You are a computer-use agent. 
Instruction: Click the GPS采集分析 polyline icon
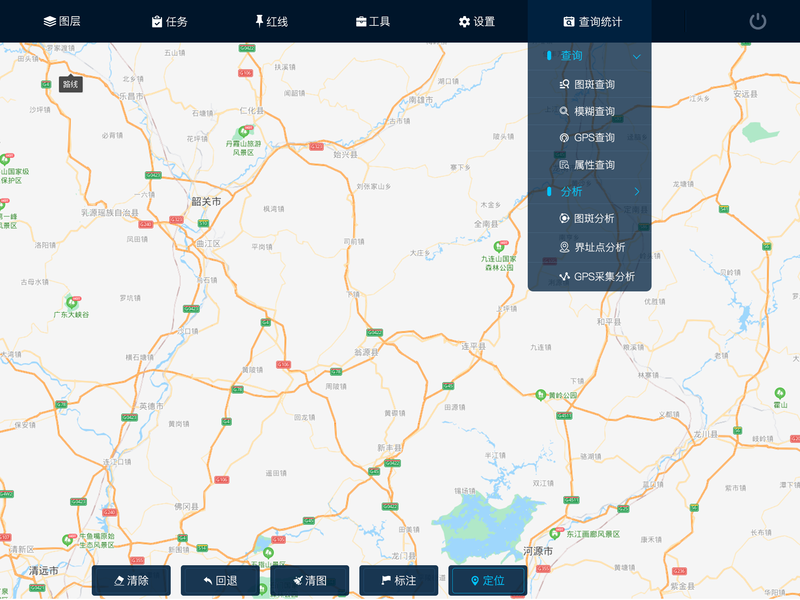(x=564, y=277)
